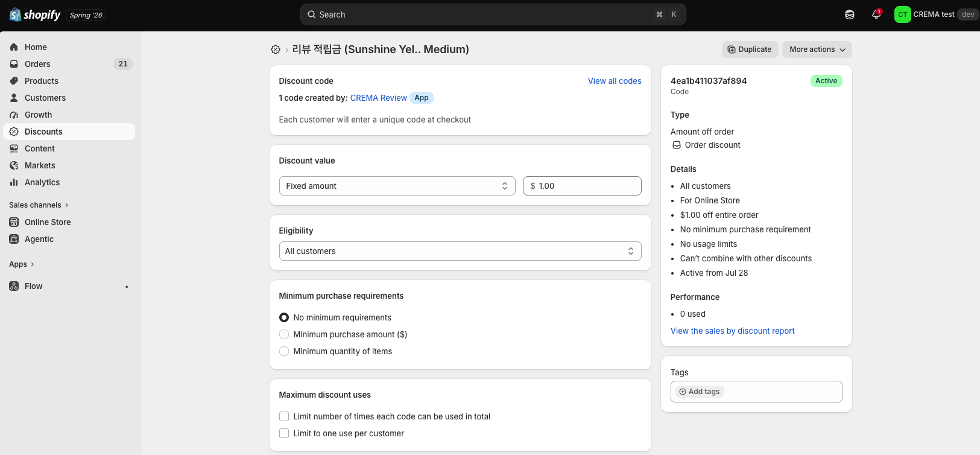Open the More actions dropdown
Image resolution: width=980 pixels, height=455 pixels.
coord(817,49)
